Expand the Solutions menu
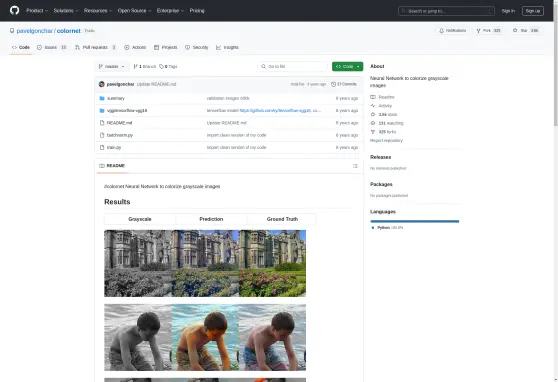 (66, 11)
